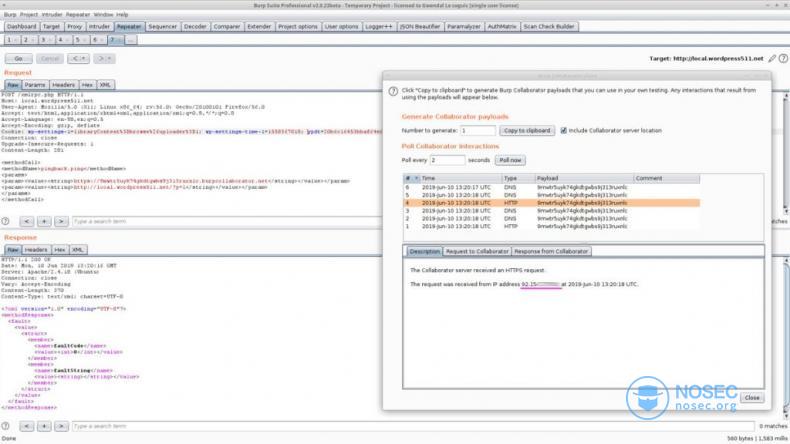
Task: Select interaction row 1 HTTP
Action: (x=551, y=226)
